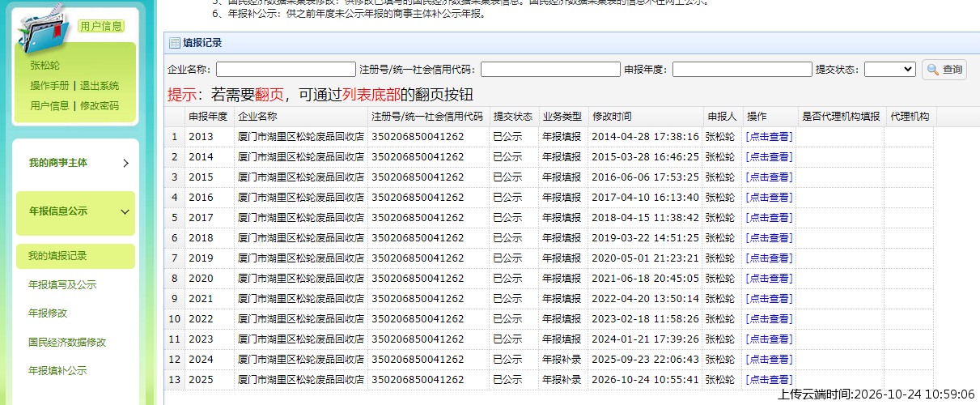The width and height of the screenshot is (980, 405).
Task: Click the 上传云端时间 timestamp text
Action: point(876,394)
